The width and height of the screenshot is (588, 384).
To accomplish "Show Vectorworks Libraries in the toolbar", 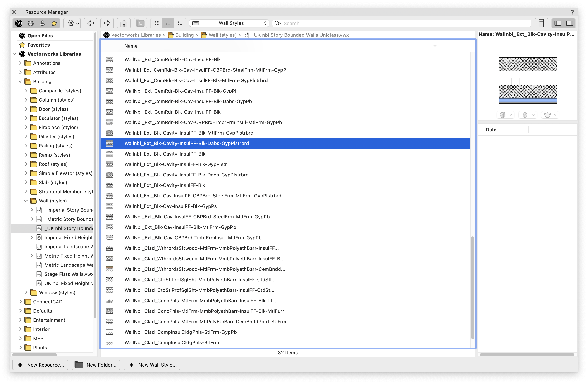I will [x=19, y=23].
